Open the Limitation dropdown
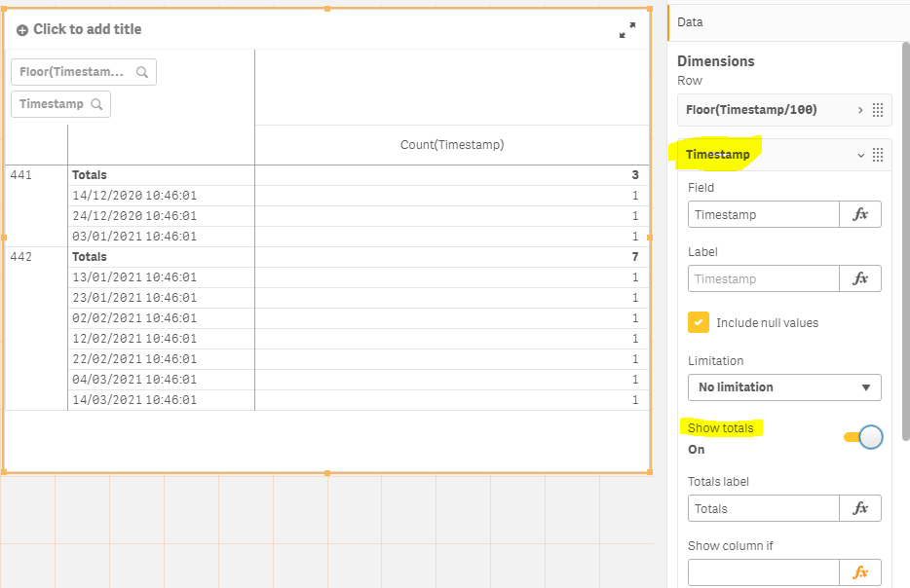 784,386
